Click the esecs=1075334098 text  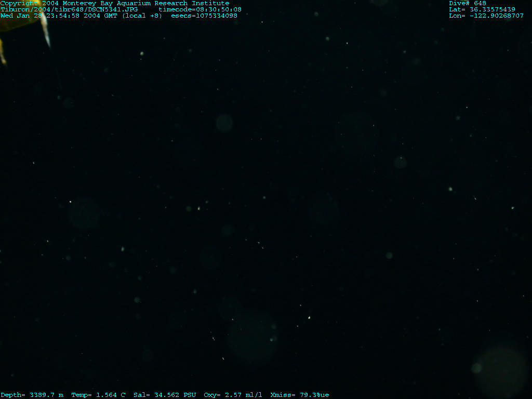204,16
